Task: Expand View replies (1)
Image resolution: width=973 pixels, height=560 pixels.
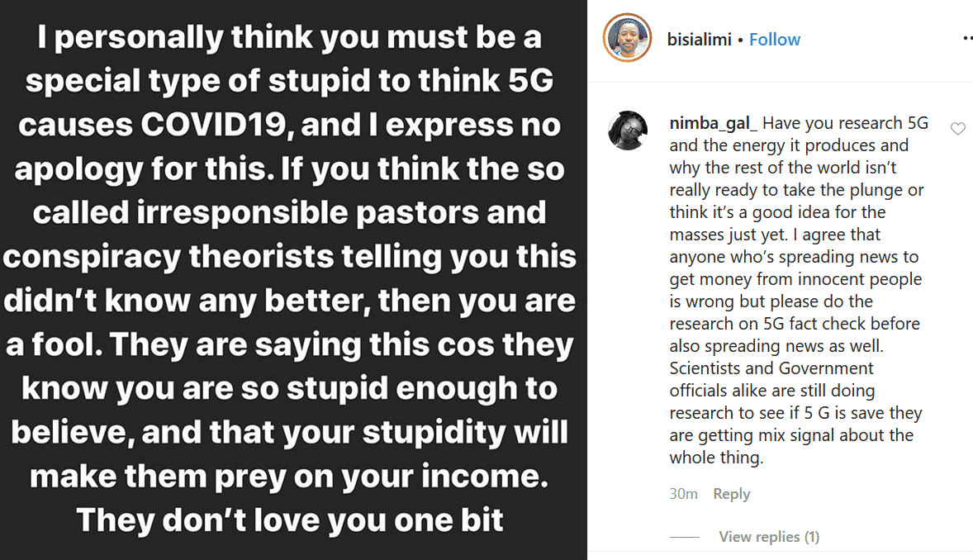Action: [769, 537]
